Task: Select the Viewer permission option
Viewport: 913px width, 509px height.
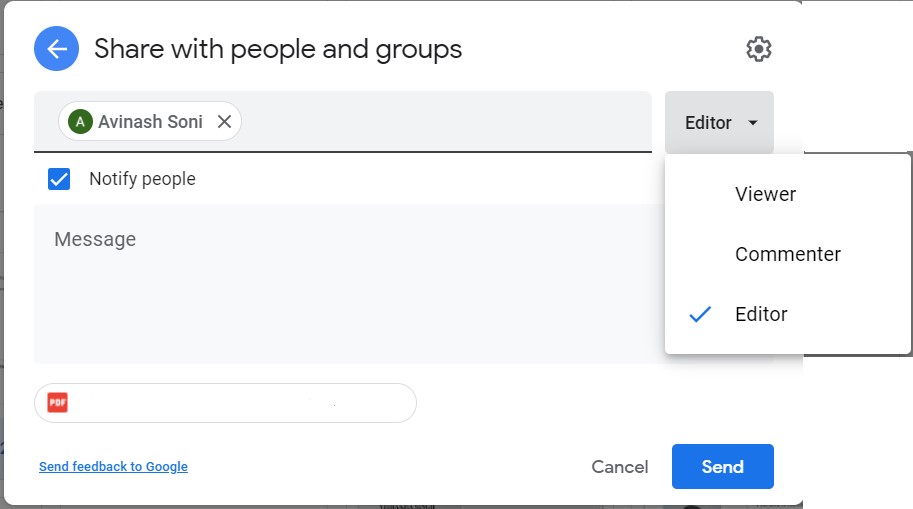Action: [x=765, y=194]
